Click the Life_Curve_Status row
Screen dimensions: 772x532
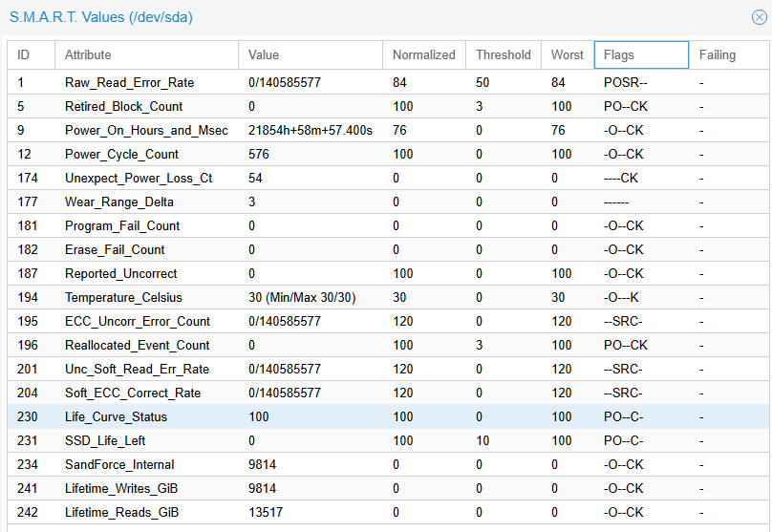[116, 417]
